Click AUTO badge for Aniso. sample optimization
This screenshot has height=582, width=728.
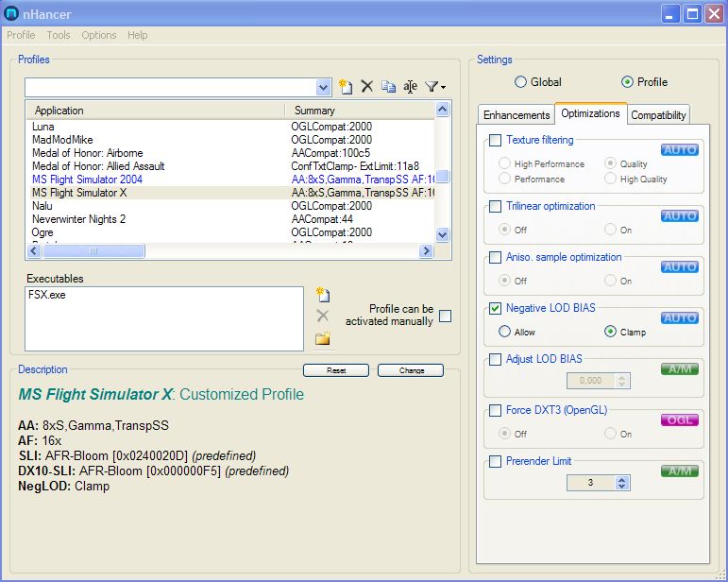(680, 266)
